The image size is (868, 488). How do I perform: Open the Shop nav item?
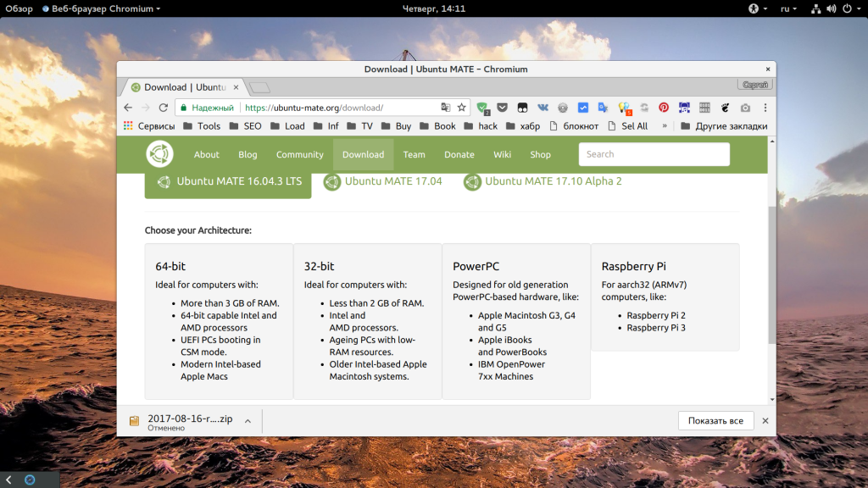tap(540, 154)
